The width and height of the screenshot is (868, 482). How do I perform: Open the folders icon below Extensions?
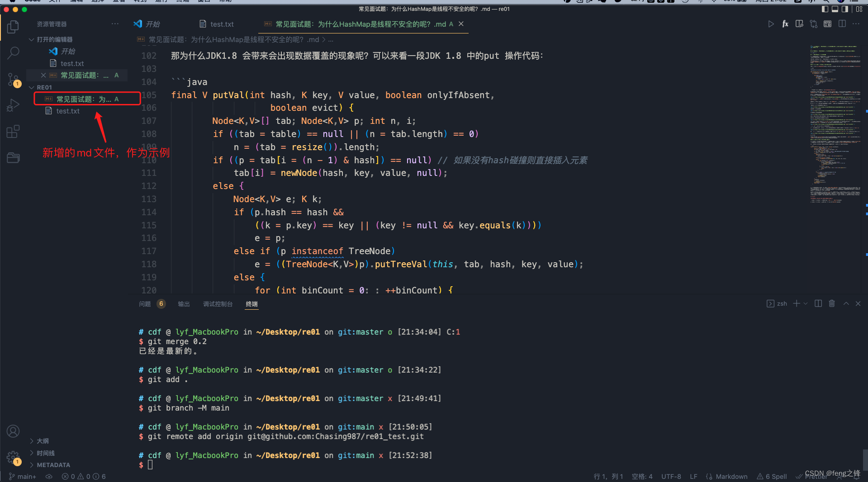coord(13,157)
